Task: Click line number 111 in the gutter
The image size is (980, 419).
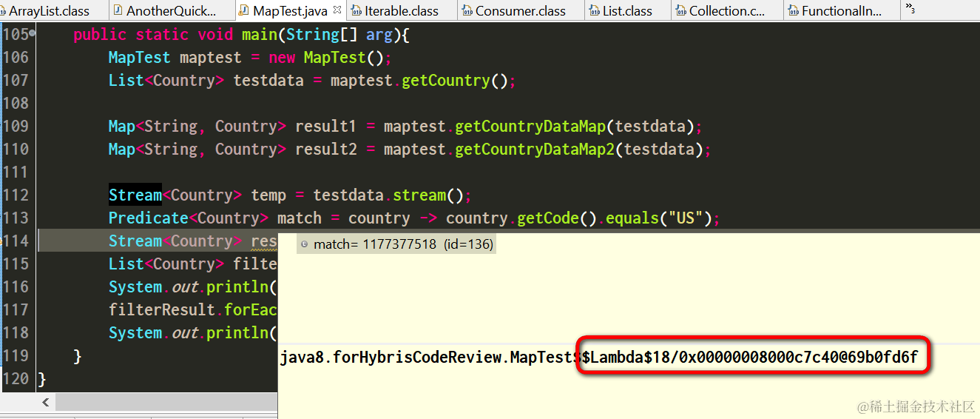Action: click(15, 172)
